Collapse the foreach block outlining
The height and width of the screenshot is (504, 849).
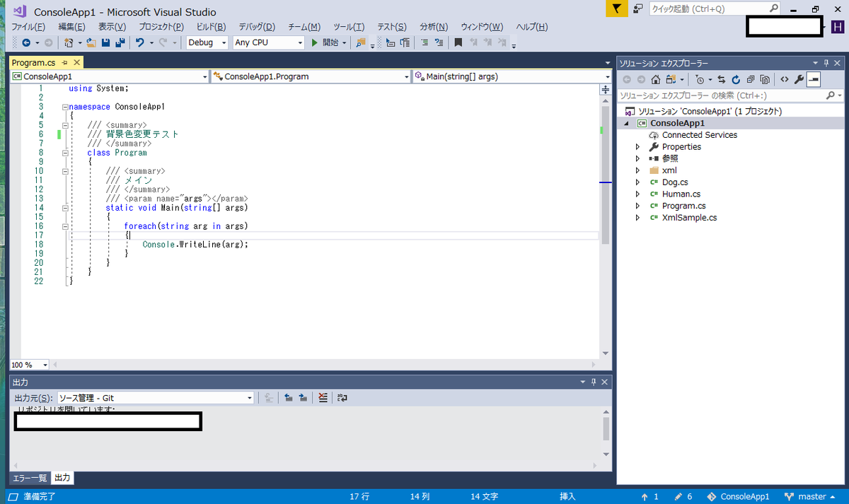tap(64, 226)
